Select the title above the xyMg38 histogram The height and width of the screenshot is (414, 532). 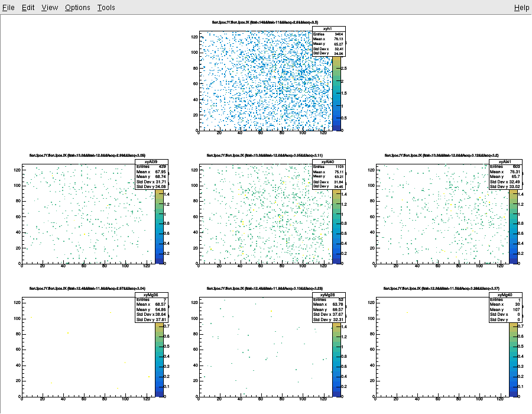(x=265, y=289)
